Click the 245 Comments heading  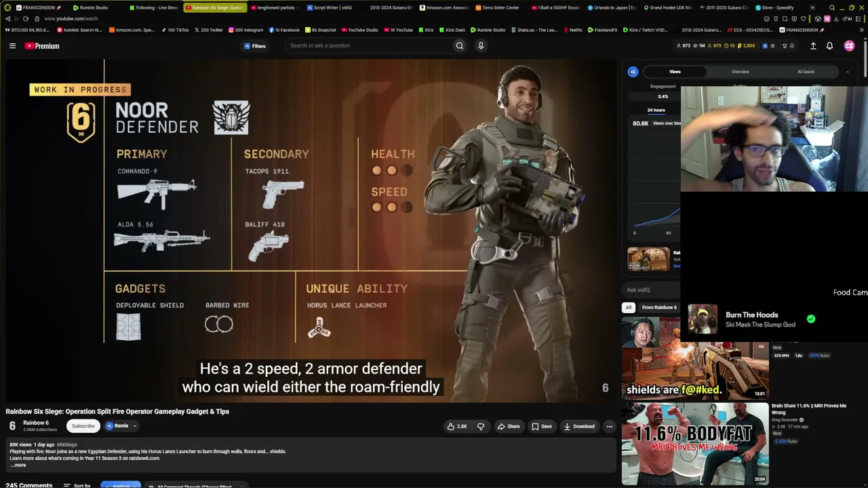[29, 485]
